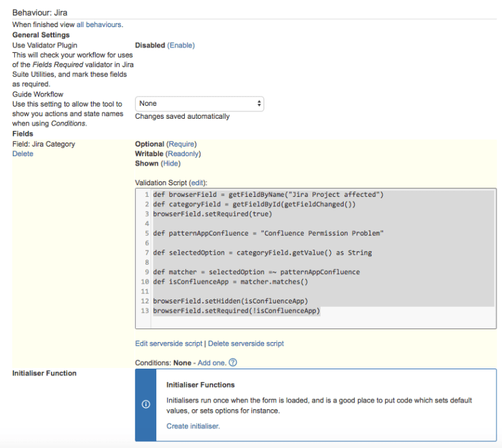Open the Guide Workflow dropdown
The height and width of the screenshot is (448, 502).
199,104
